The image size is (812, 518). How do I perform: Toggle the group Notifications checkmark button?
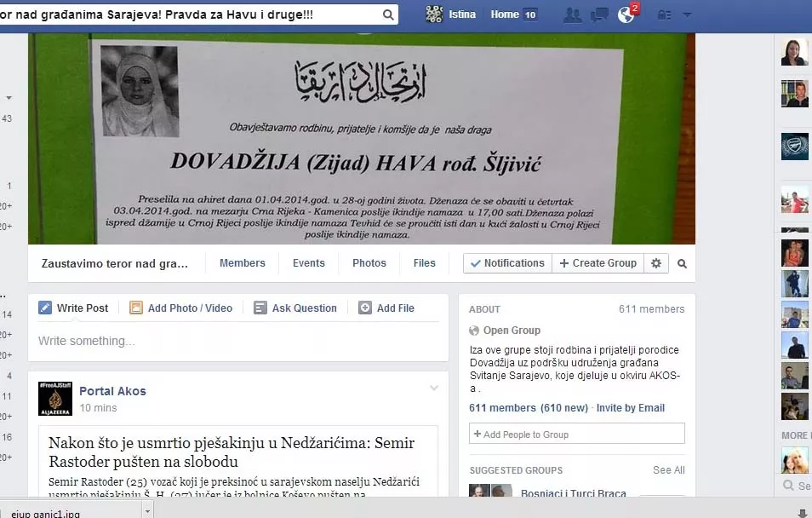[x=507, y=263]
